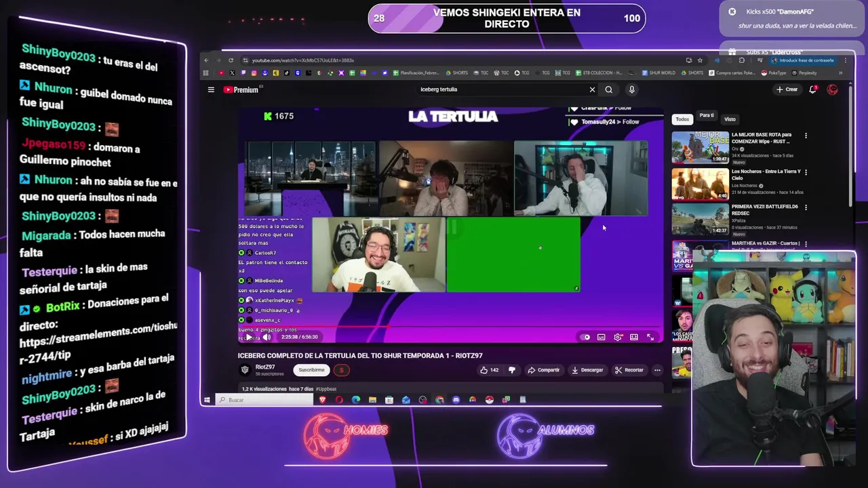The image size is (868, 488).
Task: Click the Compartir share button
Action: (544, 370)
